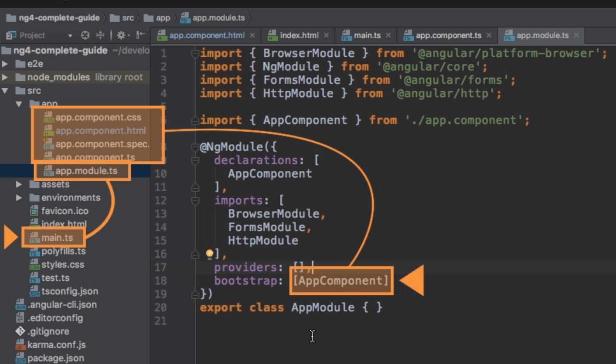The image size is (616, 364).
Task: Select .gitignore file
Action: (x=48, y=331)
